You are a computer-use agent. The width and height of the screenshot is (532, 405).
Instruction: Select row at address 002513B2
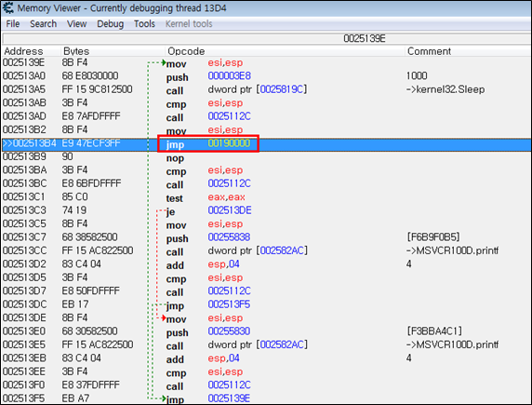[267, 129]
